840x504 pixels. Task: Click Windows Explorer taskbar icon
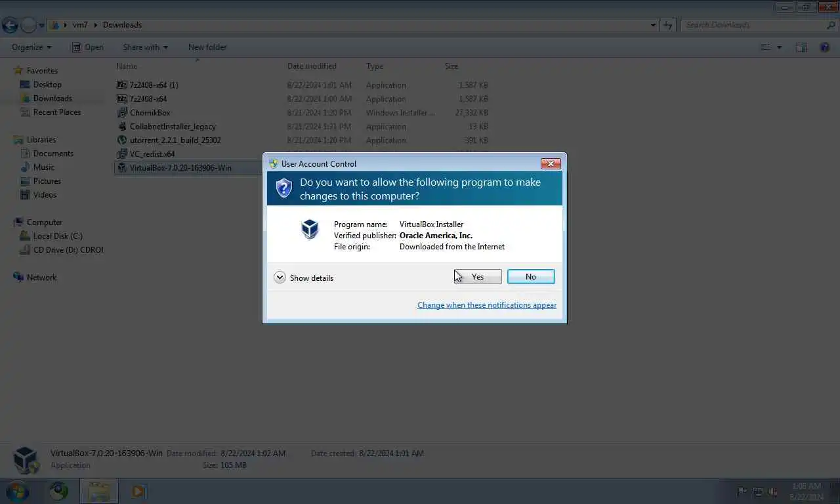coord(99,491)
